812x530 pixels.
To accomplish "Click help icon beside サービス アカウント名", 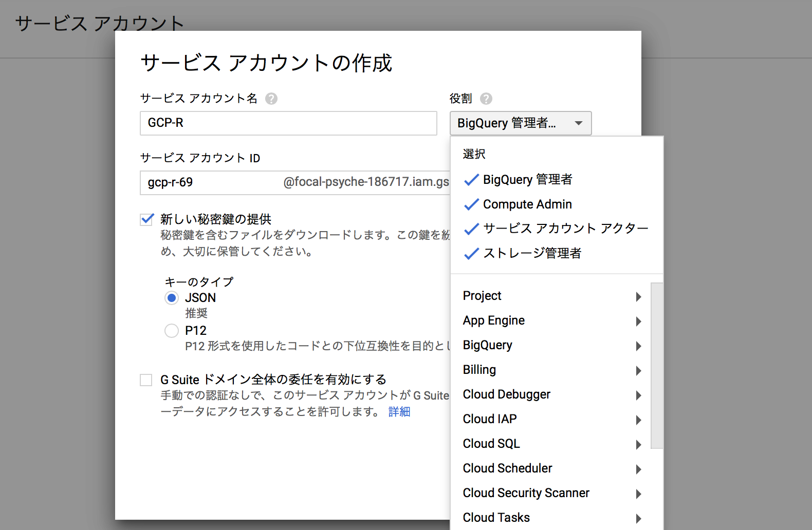I will (271, 99).
